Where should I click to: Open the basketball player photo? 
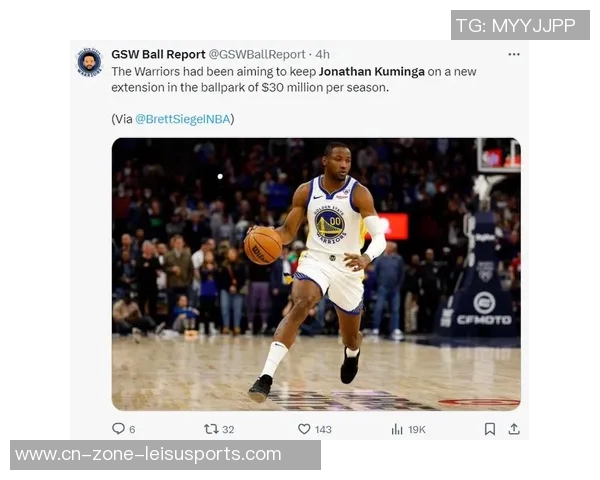(316, 274)
